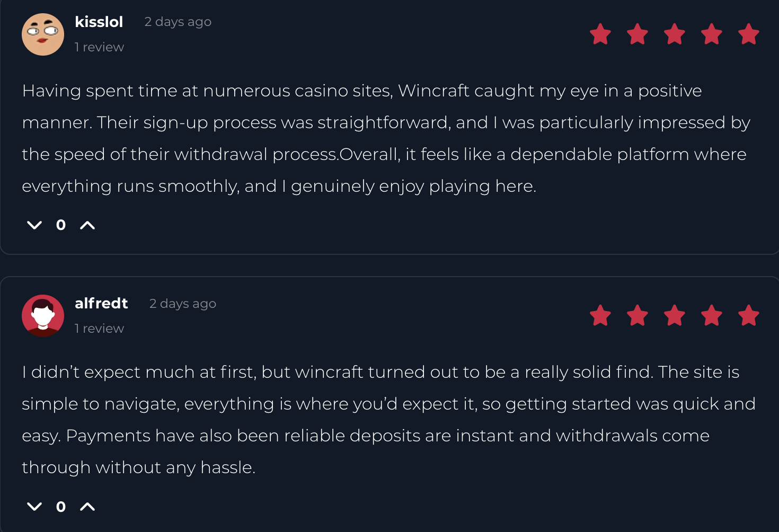Screen dimensions: 779x532
Task: Click "2 days ago" timestamp beside kisslol
Action: (178, 22)
